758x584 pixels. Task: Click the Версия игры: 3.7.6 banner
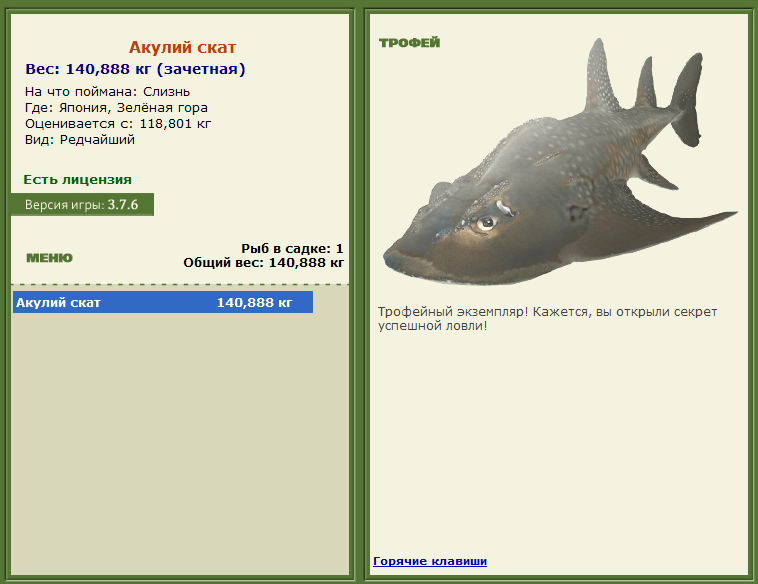coord(82,204)
